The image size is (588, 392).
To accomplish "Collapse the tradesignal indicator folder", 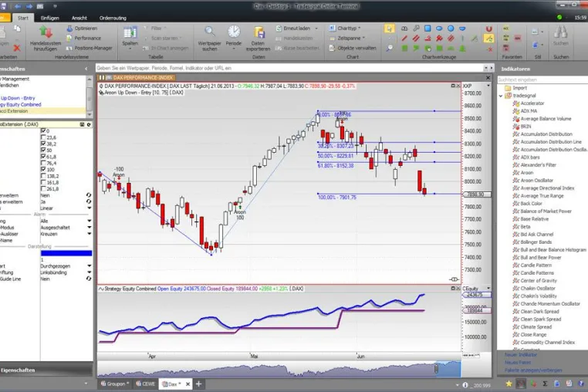I will pos(501,96).
